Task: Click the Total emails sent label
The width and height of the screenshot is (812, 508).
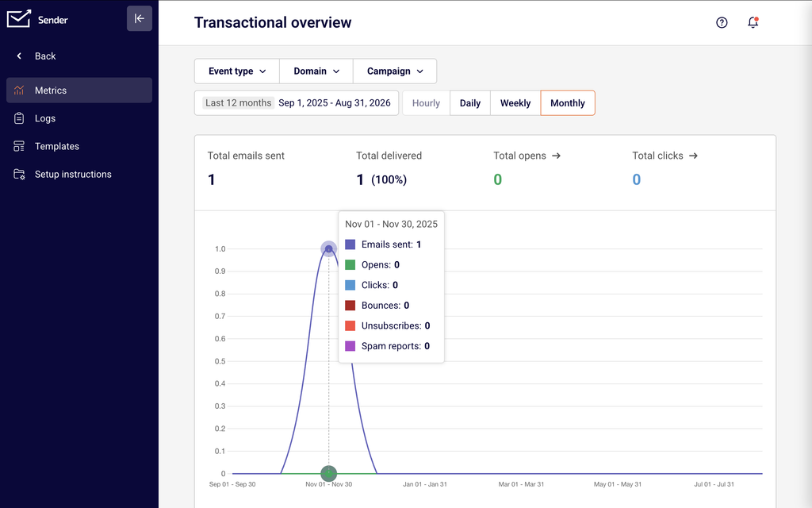Action: pos(246,156)
